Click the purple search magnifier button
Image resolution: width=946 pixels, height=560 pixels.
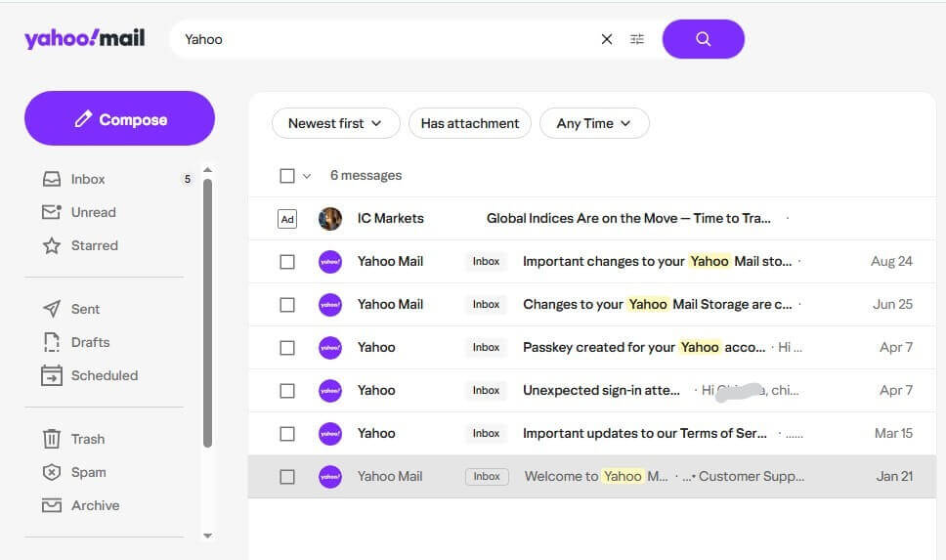coord(703,39)
